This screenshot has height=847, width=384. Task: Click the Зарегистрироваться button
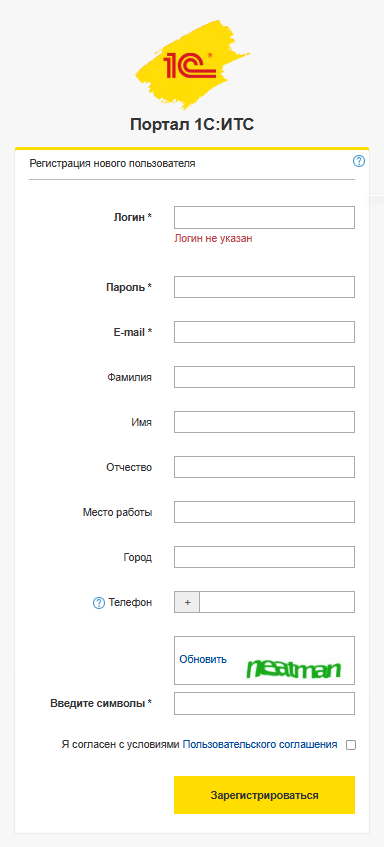pyautogui.click(x=264, y=795)
